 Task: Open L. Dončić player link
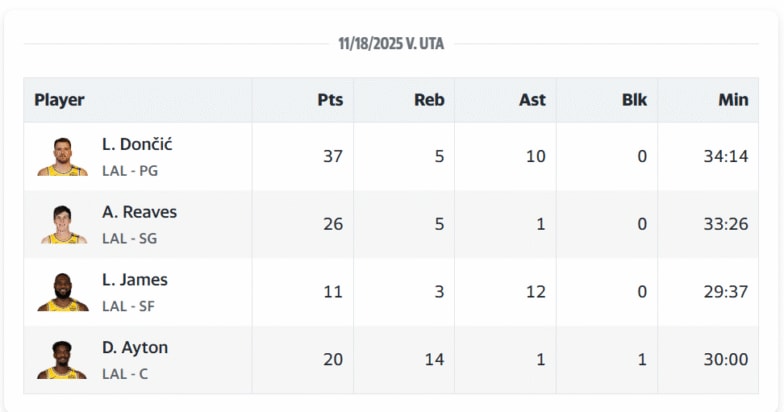[137, 144]
